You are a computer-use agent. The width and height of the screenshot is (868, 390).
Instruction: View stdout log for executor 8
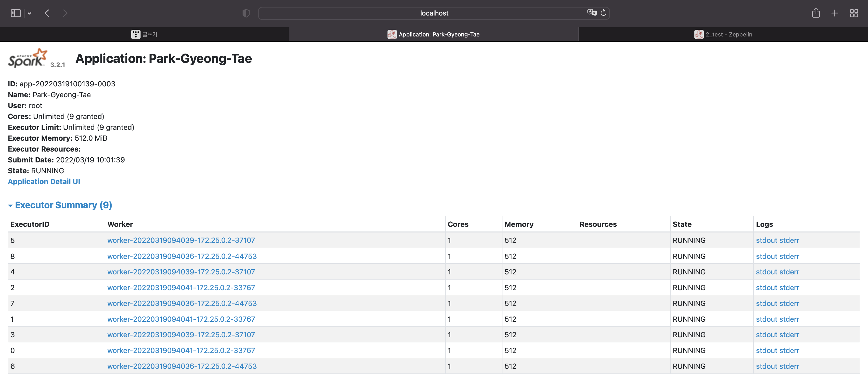pyautogui.click(x=766, y=256)
